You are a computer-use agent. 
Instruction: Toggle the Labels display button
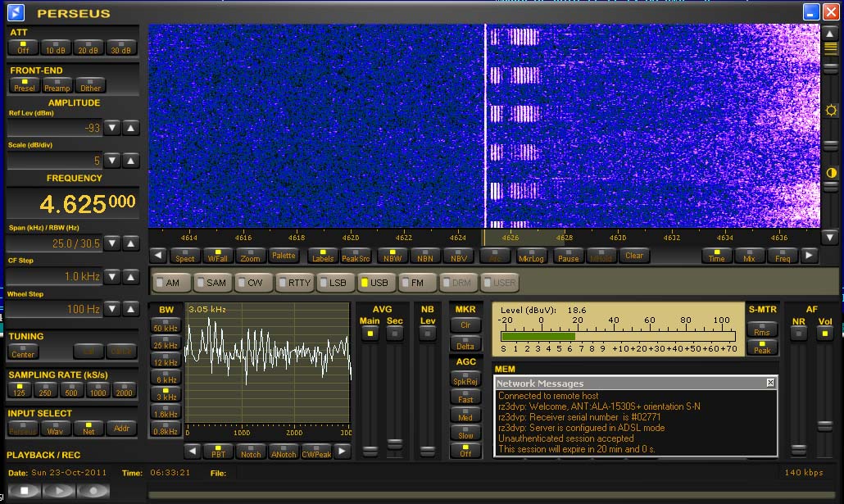coord(323,256)
